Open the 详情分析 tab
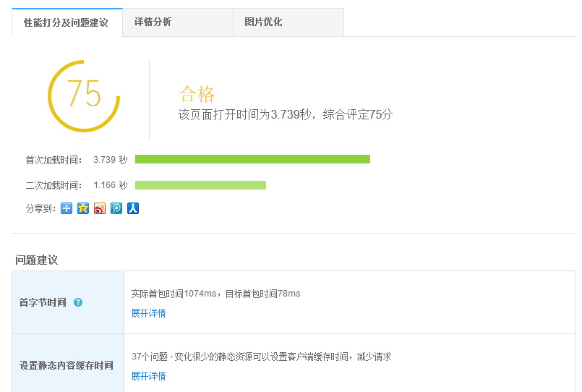 (153, 22)
